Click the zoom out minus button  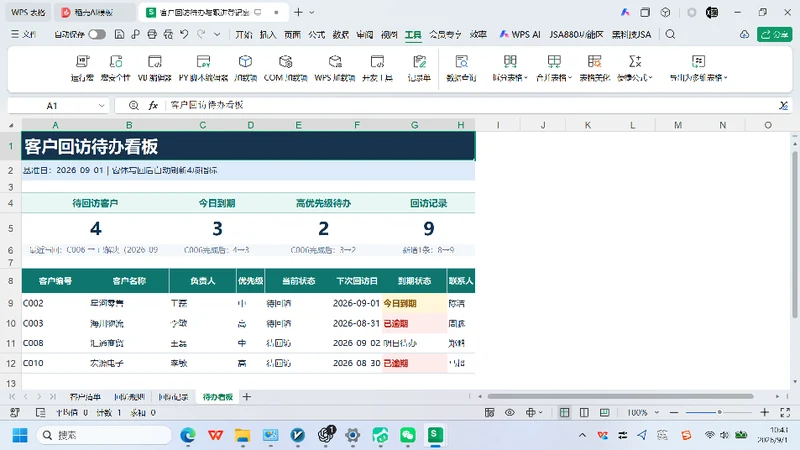pos(674,412)
